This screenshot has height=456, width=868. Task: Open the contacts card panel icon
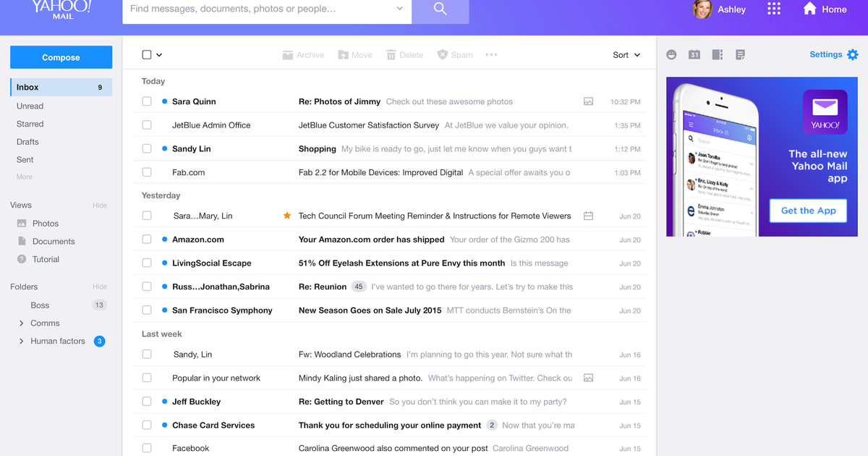coord(718,54)
